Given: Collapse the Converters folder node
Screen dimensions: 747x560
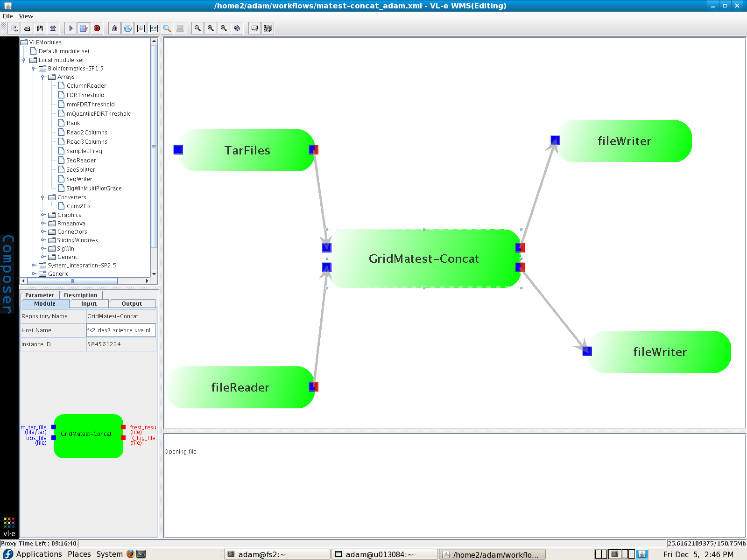Looking at the screenshot, I should [x=42, y=197].
